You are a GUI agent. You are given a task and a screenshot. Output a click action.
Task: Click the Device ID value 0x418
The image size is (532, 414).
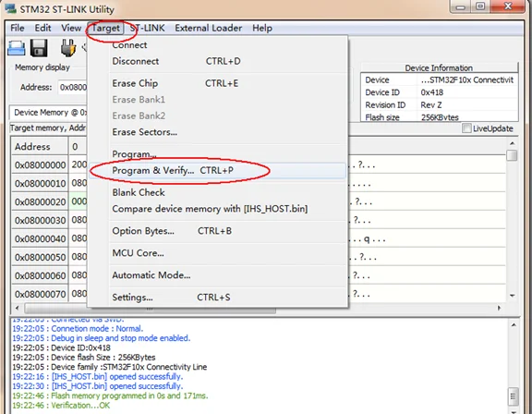[x=432, y=92]
